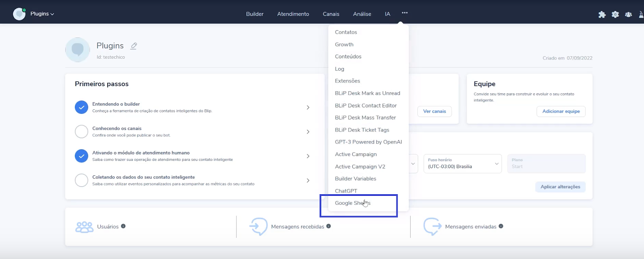Open the puzzle-piece extensions icon
The height and width of the screenshot is (259, 644).
click(x=602, y=14)
